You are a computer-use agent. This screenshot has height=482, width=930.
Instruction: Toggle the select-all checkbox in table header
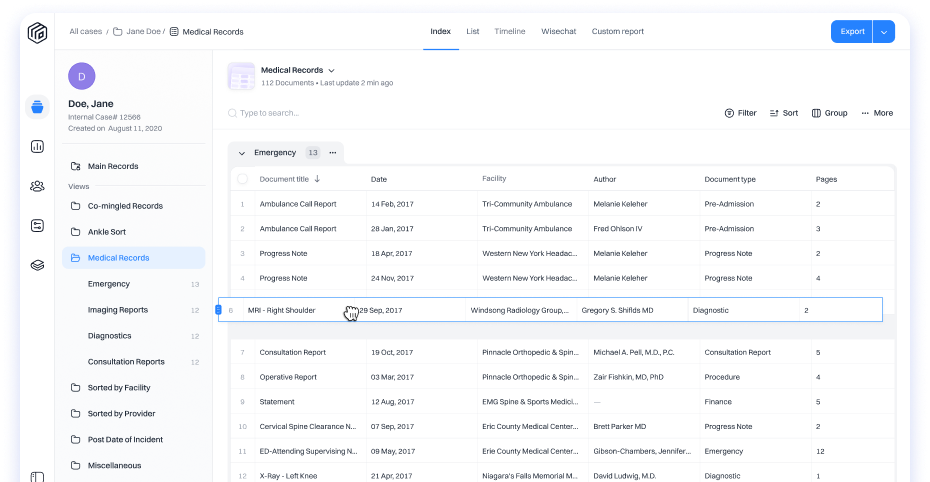[x=242, y=178]
